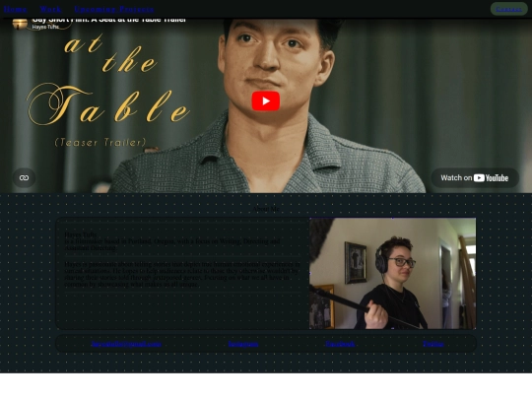The image size is (532, 399).
Task: Go to Upcoming Projects page
Action: [x=114, y=9]
